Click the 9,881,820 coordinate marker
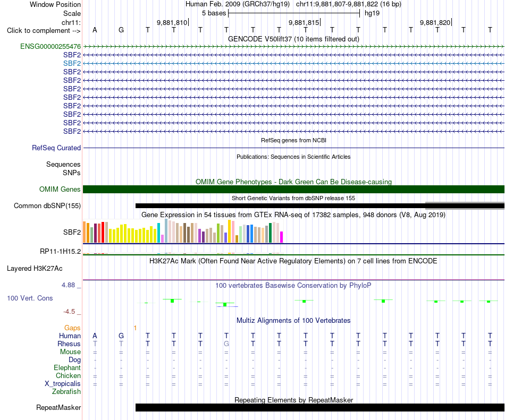This screenshot has width=505, height=420. click(435, 22)
